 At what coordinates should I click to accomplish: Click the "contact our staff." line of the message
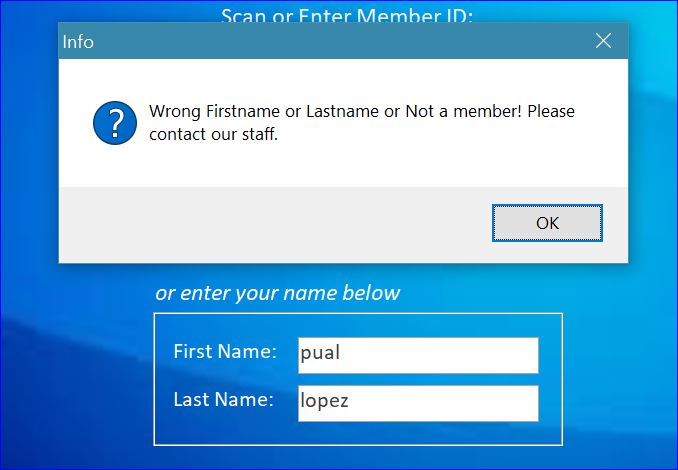[213, 134]
